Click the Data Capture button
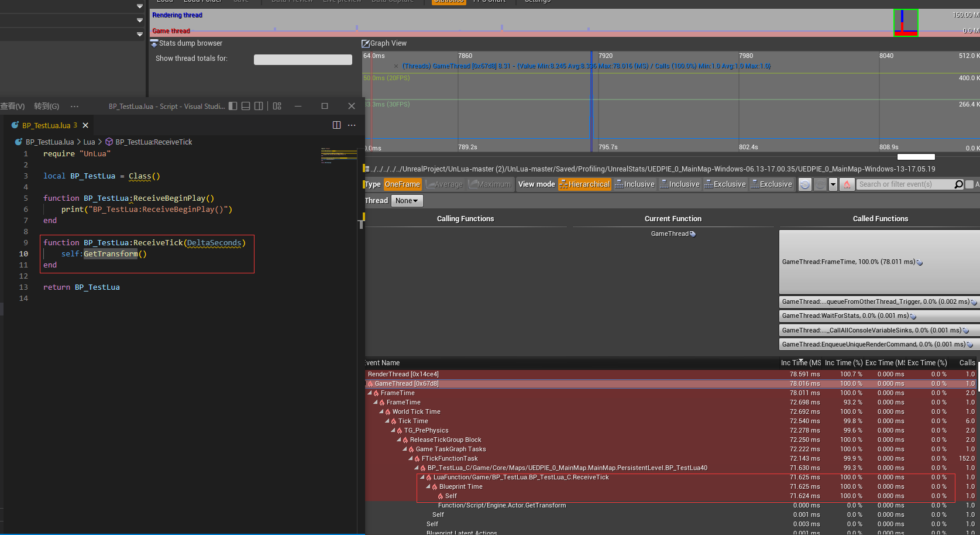Image resolution: width=980 pixels, height=535 pixels. pos(393,2)
